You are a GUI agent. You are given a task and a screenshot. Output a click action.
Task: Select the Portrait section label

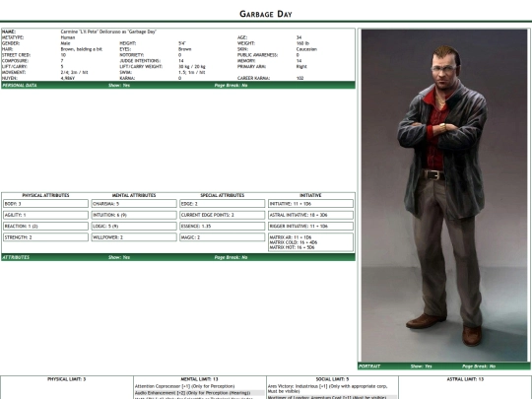point(369,366)
